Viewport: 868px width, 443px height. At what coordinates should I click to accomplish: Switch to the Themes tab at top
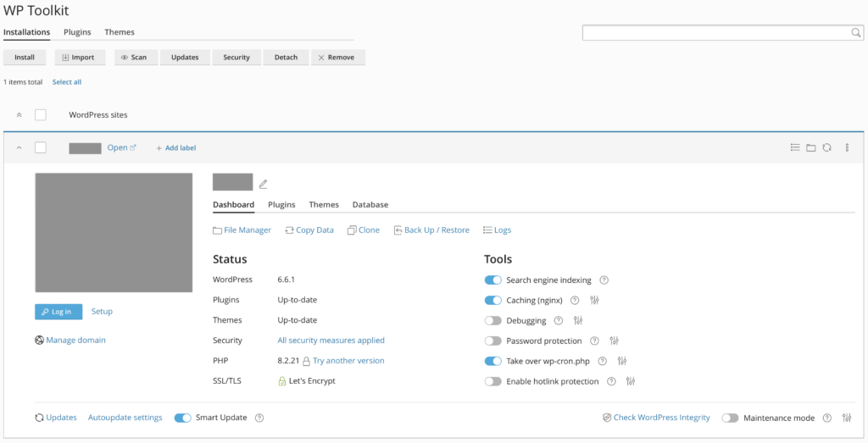pyautogui.click(x=120, y=32)
